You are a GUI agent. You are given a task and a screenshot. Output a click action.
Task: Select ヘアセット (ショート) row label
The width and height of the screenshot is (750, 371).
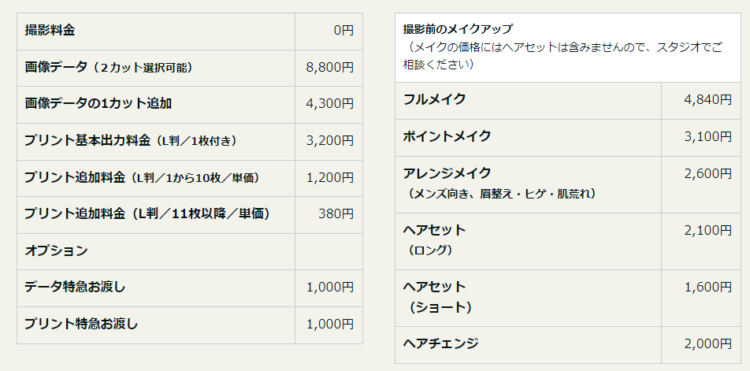click(438, 296)
